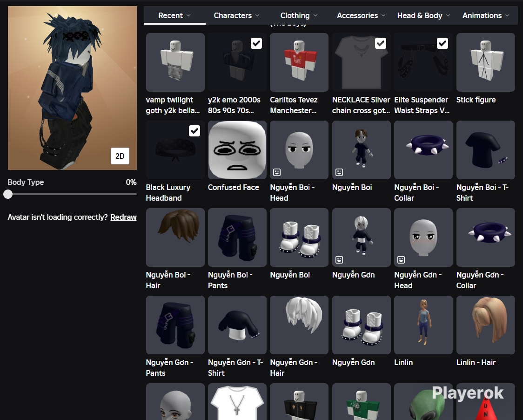This screenshot has height=420, width=523.
Task: Click the Body Type 0% value
Action: tap(131, 182)
